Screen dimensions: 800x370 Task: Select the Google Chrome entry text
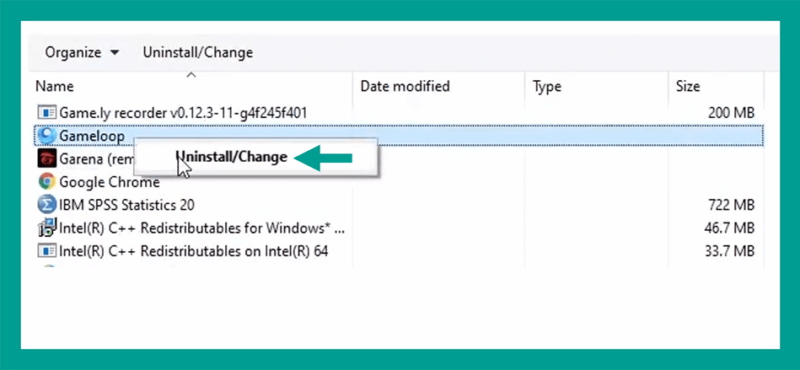click(x=110, y=182)
